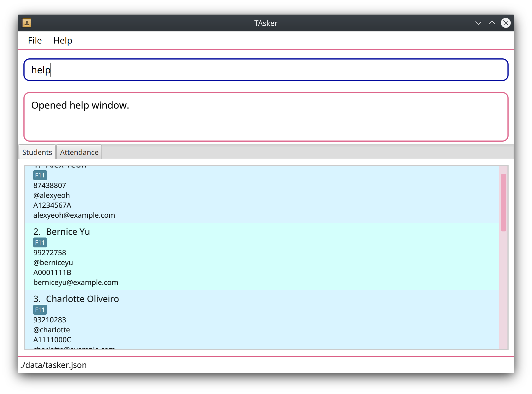Click email berniceyu@example.com
532x394 pixels.
(76, 282)
